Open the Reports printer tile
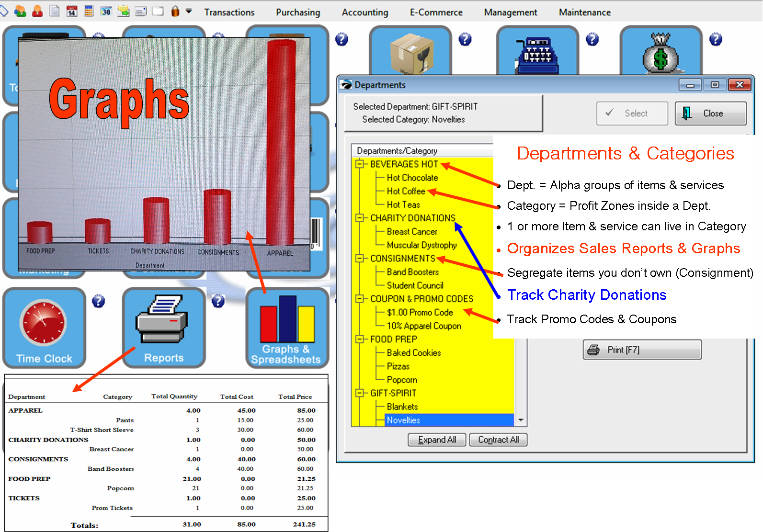 (x=164, y=328)
